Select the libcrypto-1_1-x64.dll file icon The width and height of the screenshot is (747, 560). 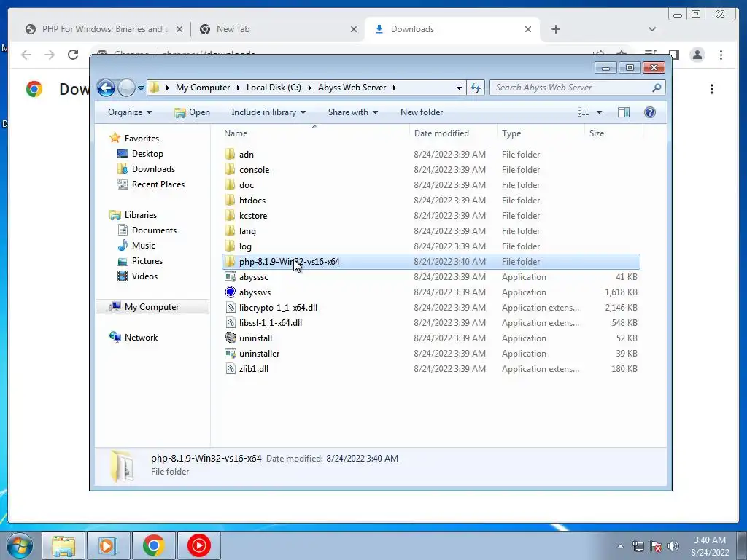[x=231, y=308]
